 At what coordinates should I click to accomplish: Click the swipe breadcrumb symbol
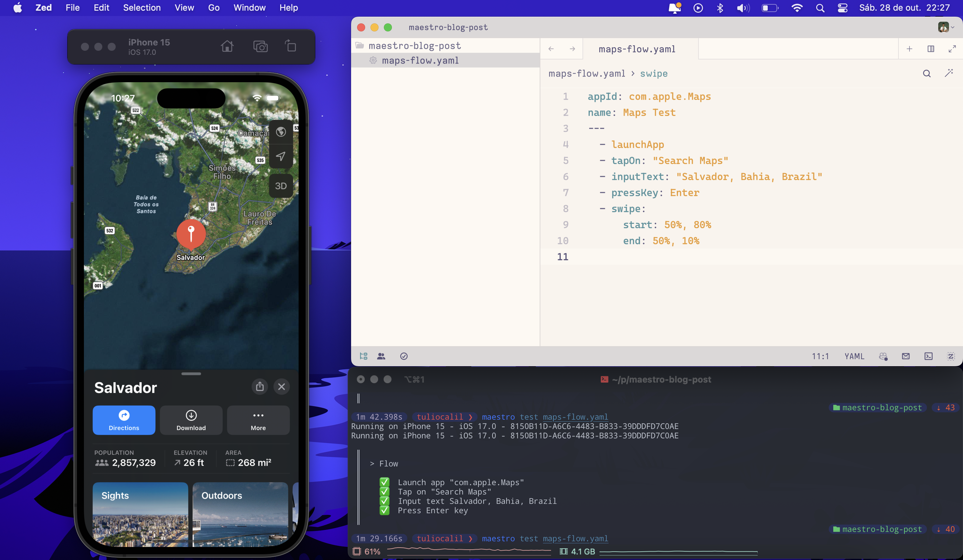tap(654, 74)
